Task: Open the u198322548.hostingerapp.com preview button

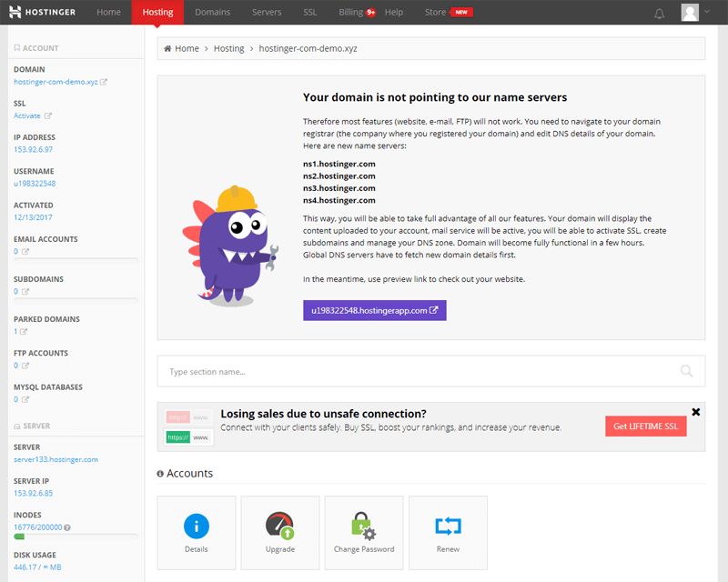Action: (x=374, y=310)
